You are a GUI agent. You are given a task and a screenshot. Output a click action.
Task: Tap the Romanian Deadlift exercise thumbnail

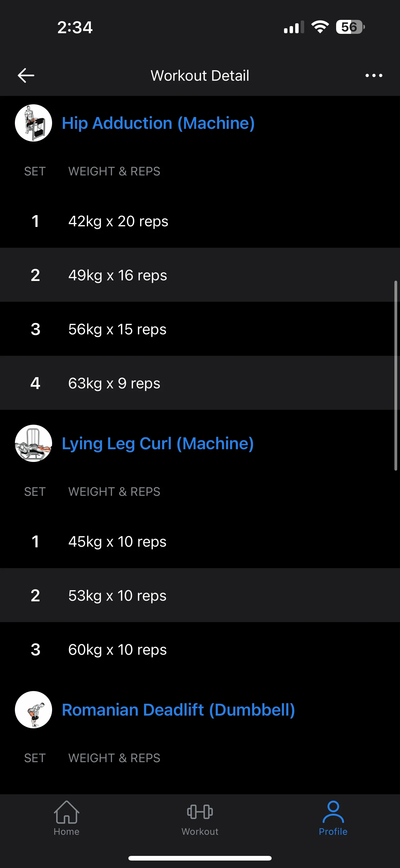[33, 710]
